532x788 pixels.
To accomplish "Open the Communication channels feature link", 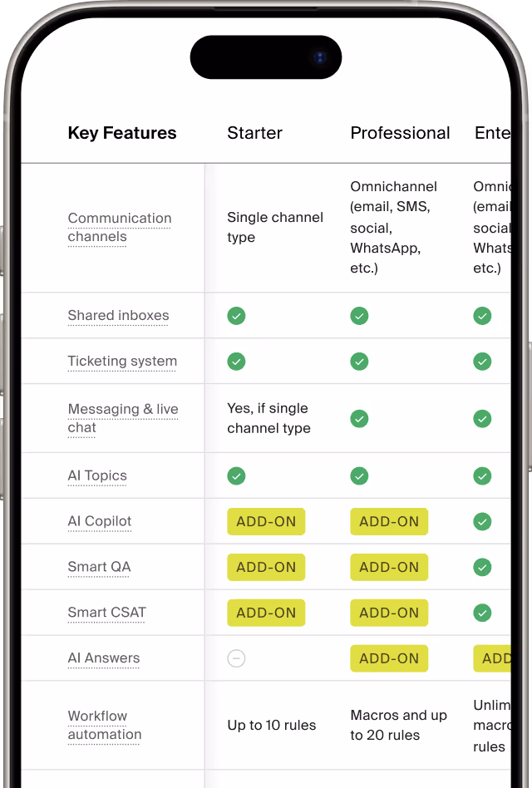I will pyautogui.click(x=120, y=228).
